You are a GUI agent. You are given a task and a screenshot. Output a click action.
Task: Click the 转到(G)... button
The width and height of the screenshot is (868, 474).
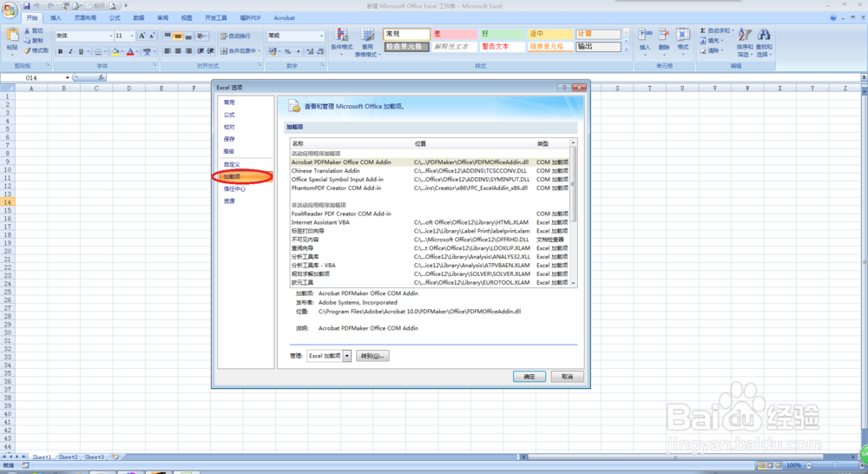coord(372,356)
